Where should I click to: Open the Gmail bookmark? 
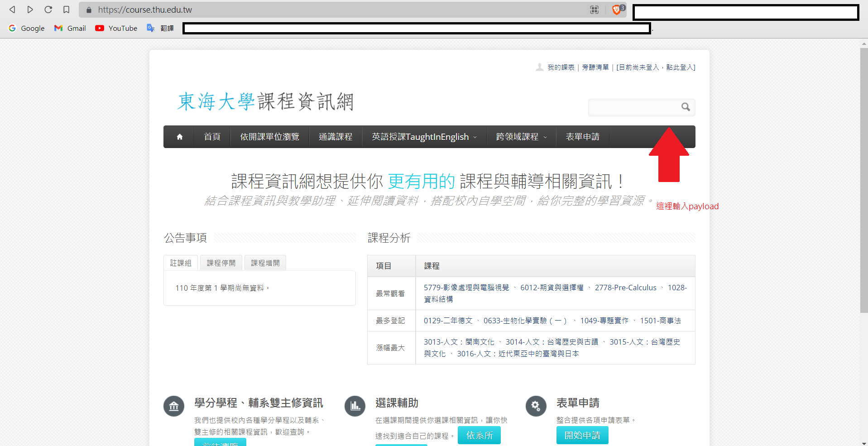coord(70,28)
